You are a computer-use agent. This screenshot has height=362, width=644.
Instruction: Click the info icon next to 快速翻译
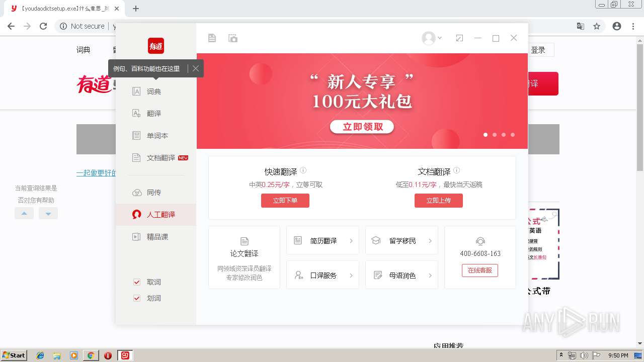click(x=303, y=170)
